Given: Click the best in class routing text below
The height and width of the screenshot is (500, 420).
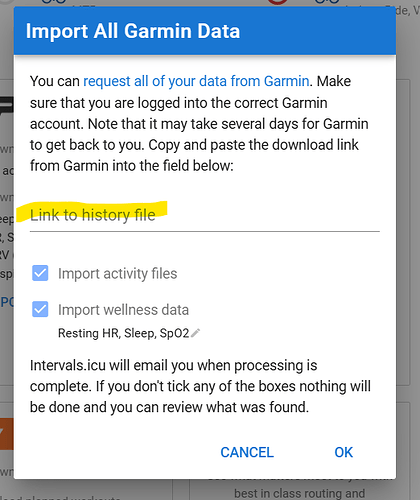Looking at the screenshot, I should 299,493.
